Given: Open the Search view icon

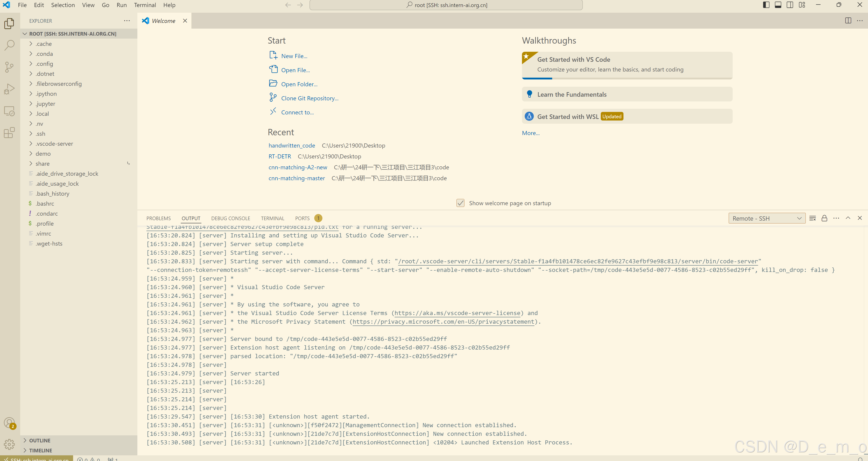Looking at the screenshot, I should click(x=10, y=45).
